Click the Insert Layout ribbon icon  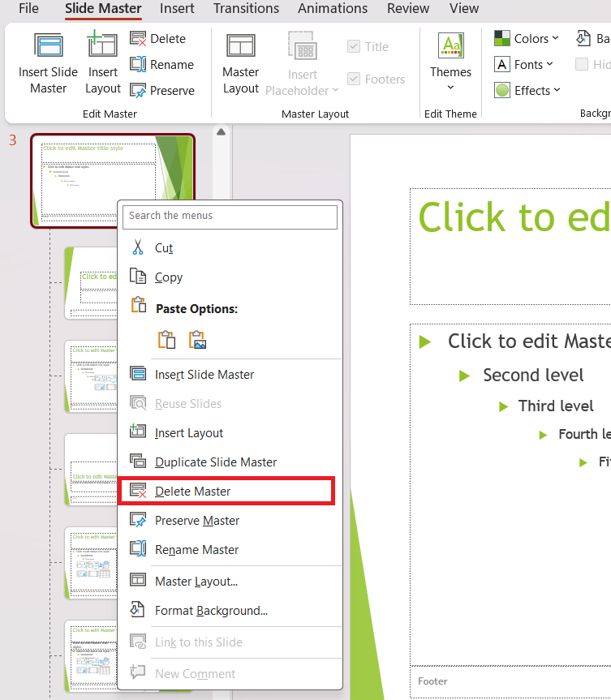(102, 45)
